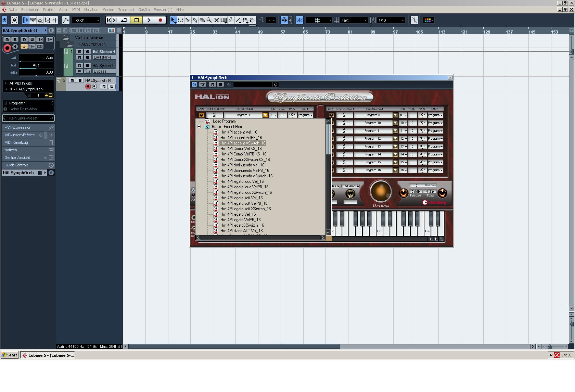Open the Touch automation mode dropdown
The image size is (575, 392).
[x=86, y=20]
